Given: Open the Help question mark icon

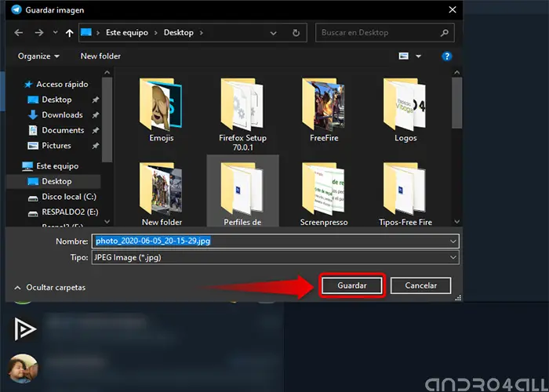Looking at the screenshot, I should click(x=447, y=56).
